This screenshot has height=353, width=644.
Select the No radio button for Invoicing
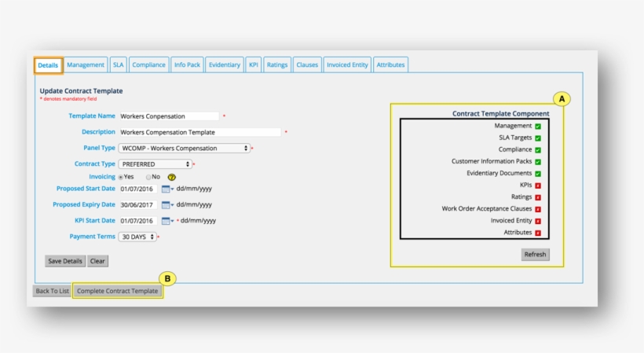pyautogui.click(x=148, y=177)
